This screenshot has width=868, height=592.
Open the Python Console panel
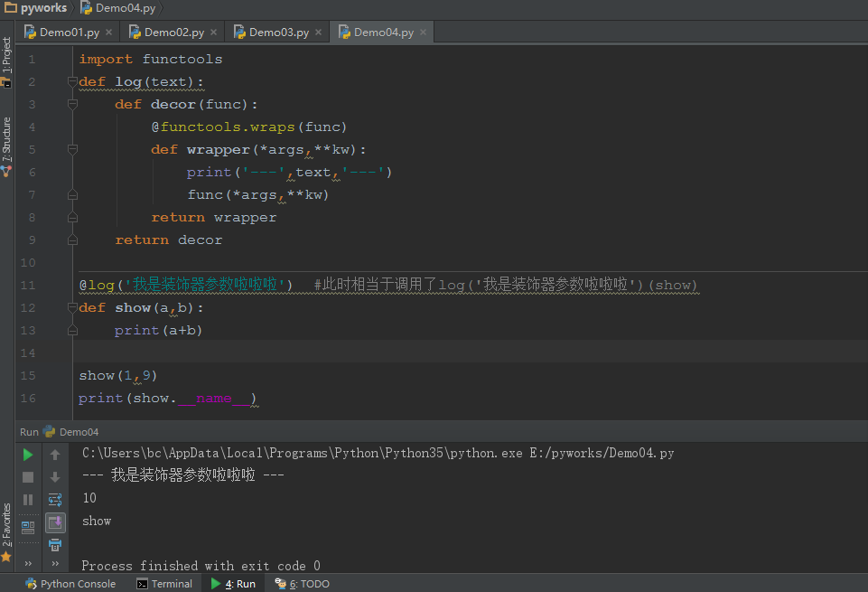70,583
